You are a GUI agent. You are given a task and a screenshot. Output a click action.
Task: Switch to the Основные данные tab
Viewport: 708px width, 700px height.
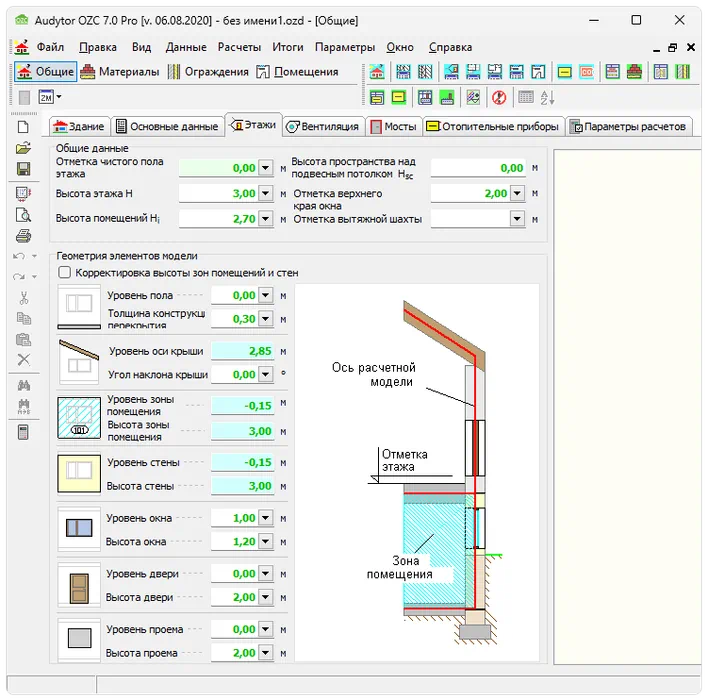tap(168, 126)
